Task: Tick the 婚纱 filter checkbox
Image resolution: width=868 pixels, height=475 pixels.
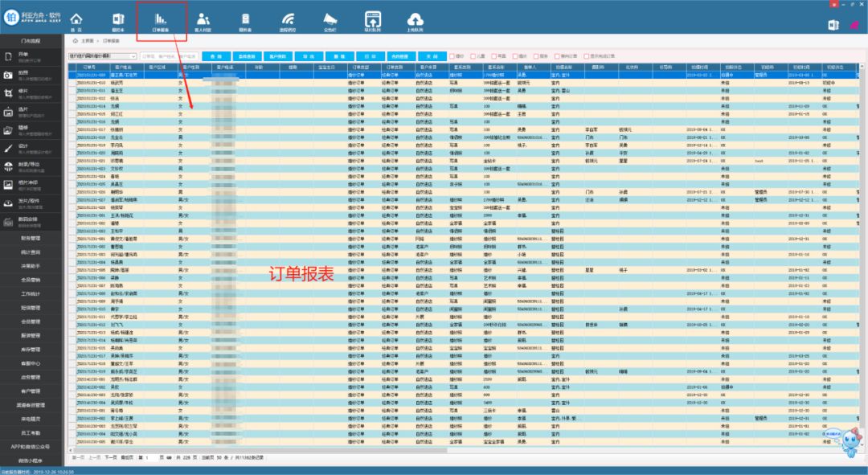Action: [x=453, y=56]
